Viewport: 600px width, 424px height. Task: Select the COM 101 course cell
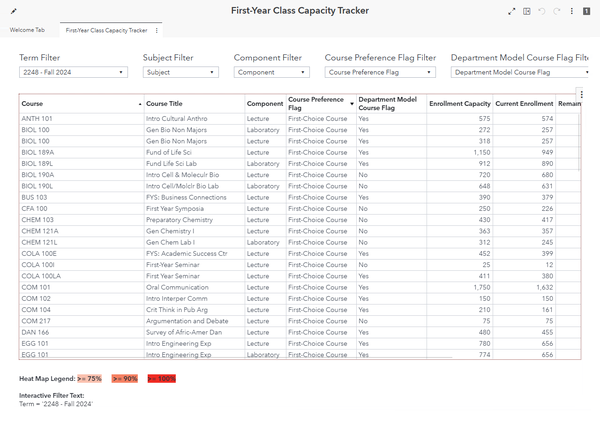[82, 287]
